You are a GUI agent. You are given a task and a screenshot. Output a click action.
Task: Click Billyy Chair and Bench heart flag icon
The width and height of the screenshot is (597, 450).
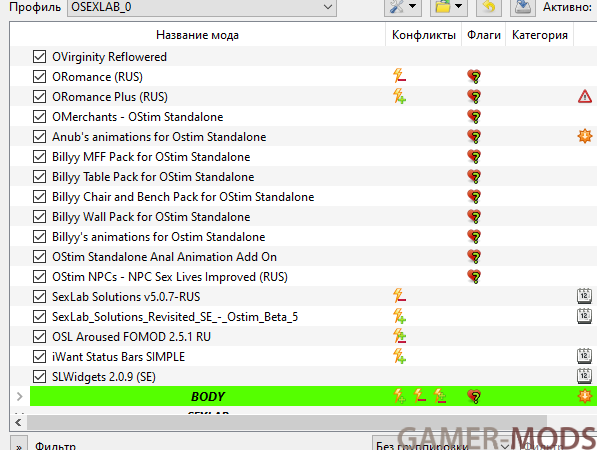pos(474,196)
